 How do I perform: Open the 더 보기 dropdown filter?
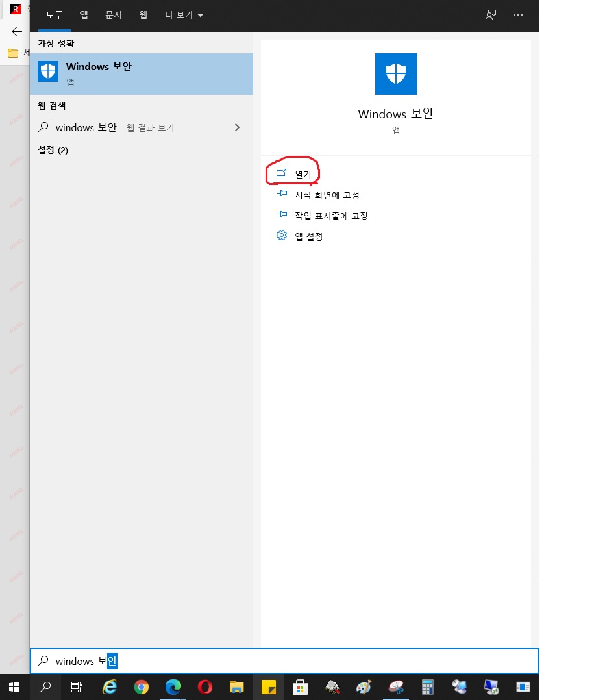184,15
